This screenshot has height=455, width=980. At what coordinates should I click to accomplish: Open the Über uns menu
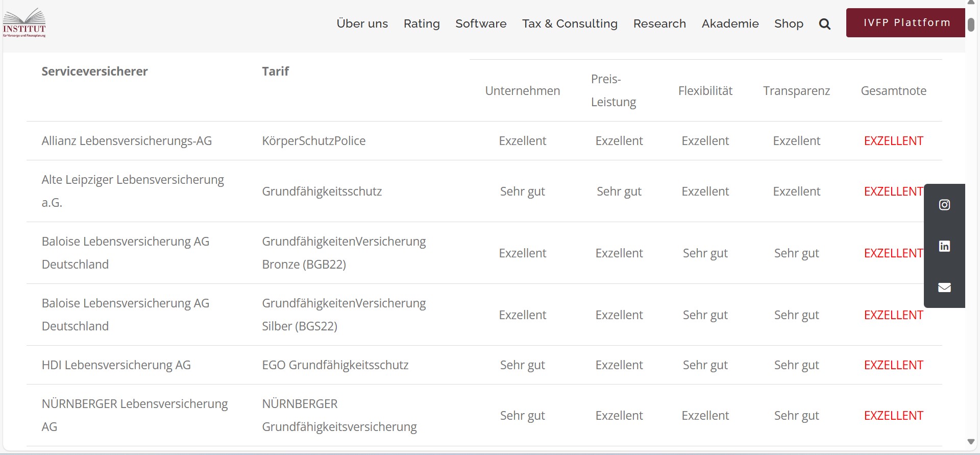(362, 23)
